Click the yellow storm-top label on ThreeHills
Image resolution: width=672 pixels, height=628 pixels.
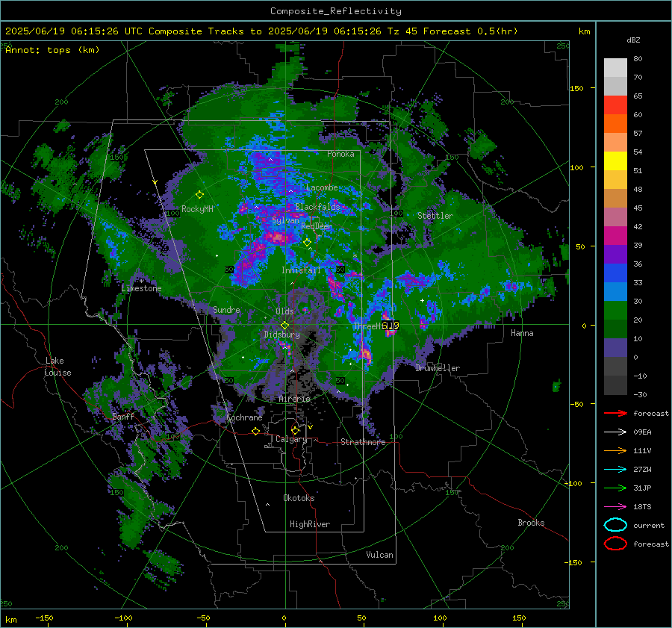391,326
